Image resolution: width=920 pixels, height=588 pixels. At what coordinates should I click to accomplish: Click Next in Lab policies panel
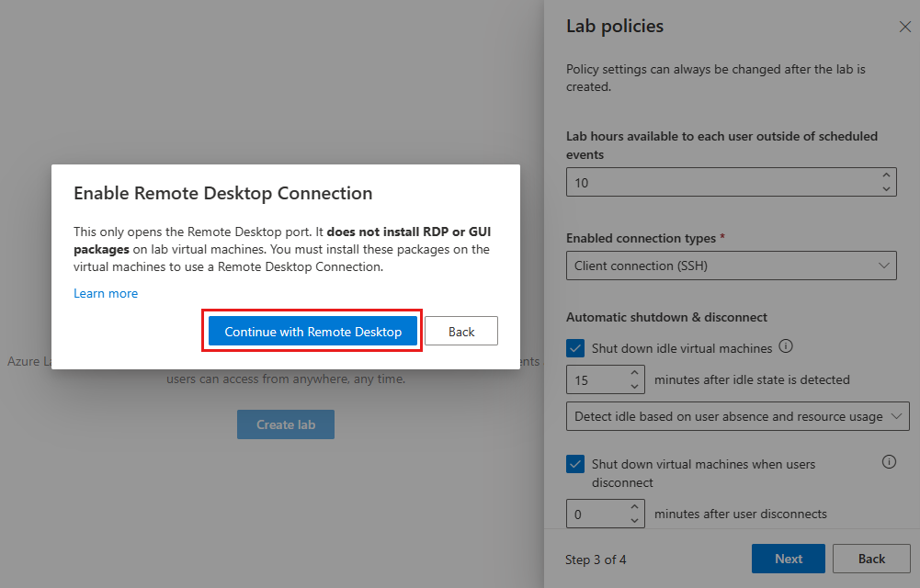(x=788, y=559)
